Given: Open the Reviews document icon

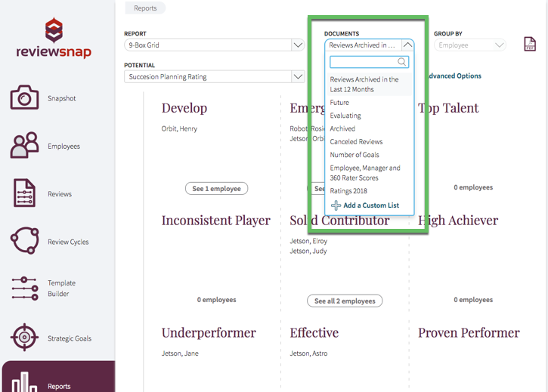Looking at the screenshot, I should tap(24, 193).
